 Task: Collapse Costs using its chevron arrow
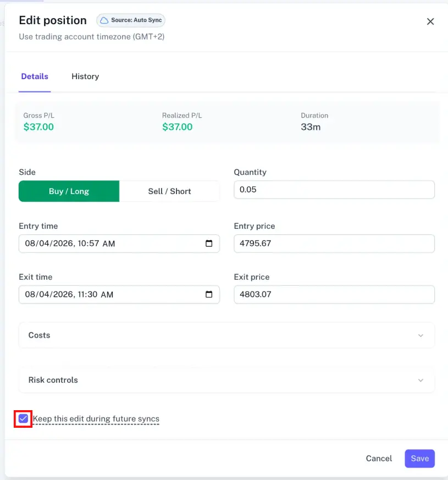421,335
